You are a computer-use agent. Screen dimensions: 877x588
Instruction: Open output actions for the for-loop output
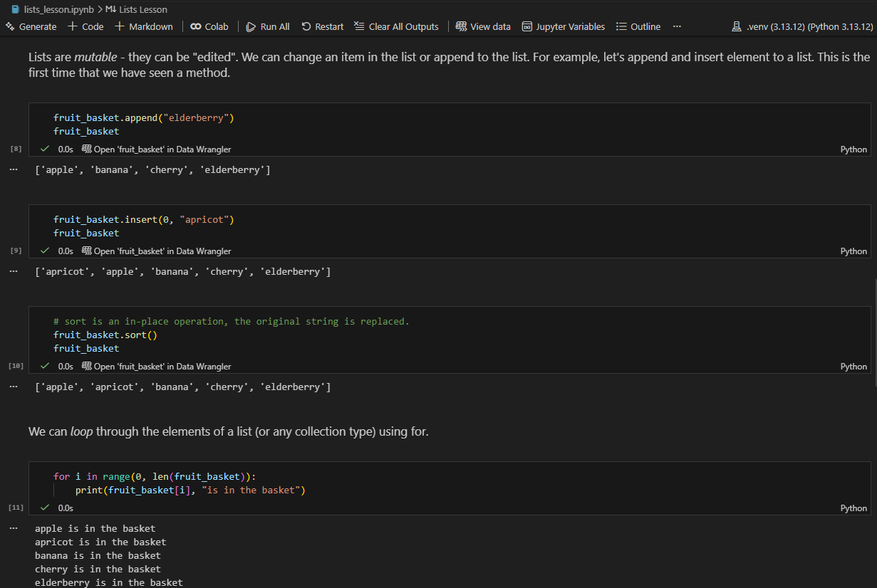click(13, 528)
